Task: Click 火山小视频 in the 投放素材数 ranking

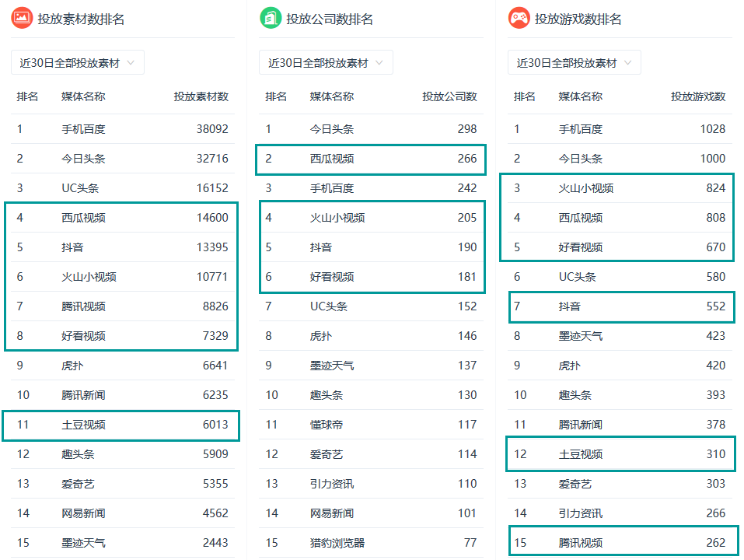Action: coord(89,277)
